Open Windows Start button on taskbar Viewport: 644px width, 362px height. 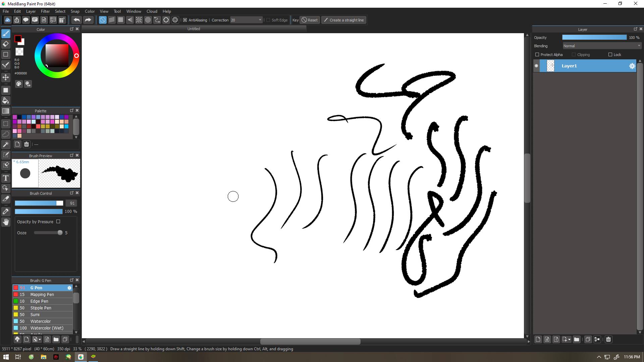tap(6, 357)
